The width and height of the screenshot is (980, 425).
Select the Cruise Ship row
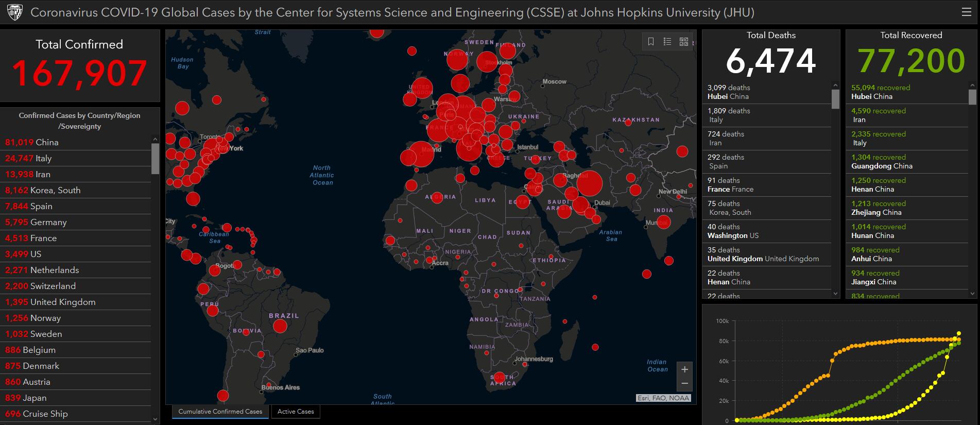(76, 414)
